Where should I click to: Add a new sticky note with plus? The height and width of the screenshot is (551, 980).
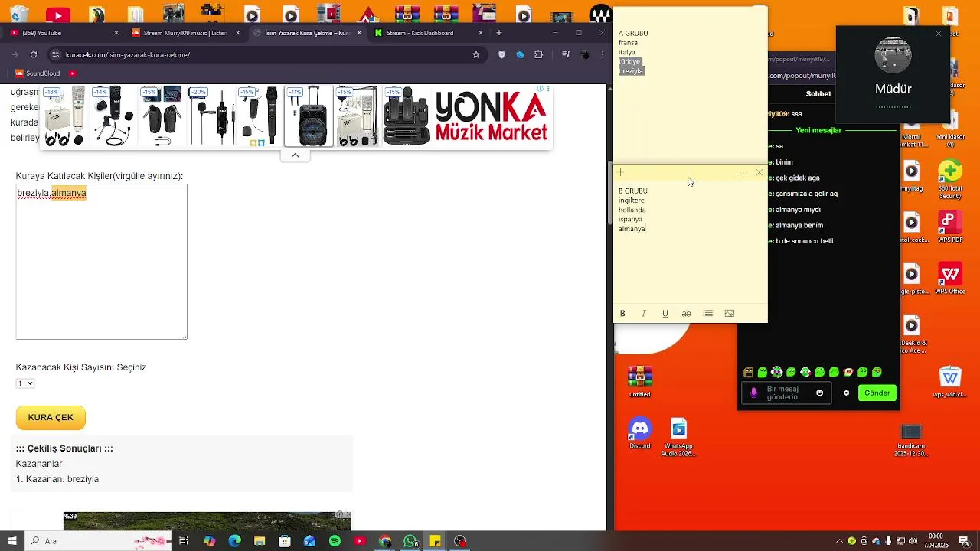[622, 173]
